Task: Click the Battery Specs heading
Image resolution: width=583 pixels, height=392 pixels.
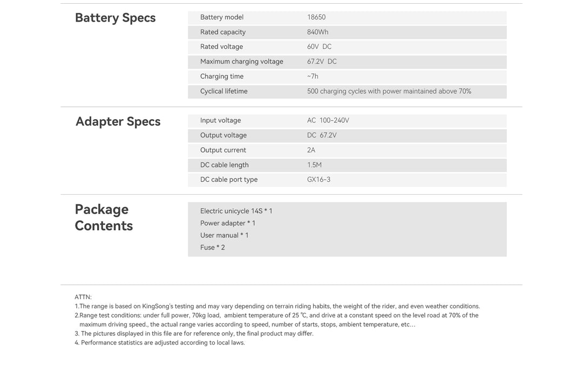Action: tap(115, 18)
